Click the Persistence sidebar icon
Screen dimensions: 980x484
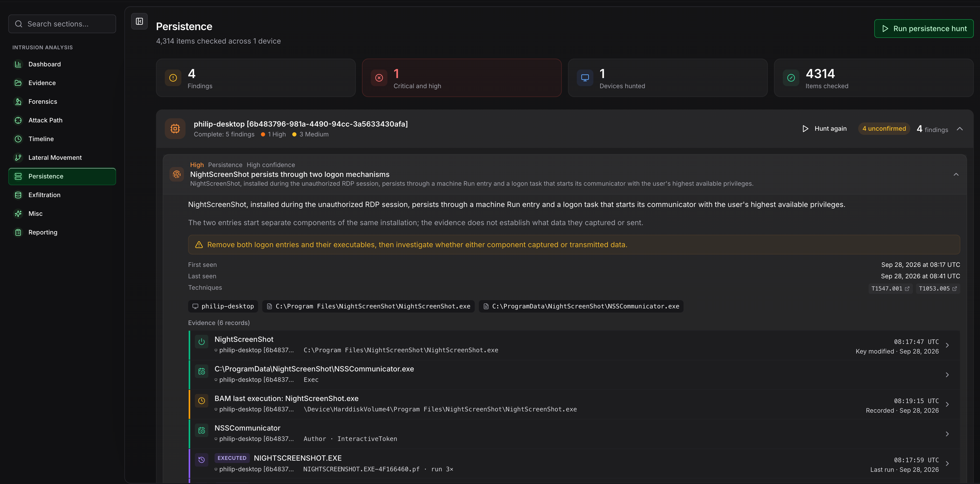pos(18,176)
